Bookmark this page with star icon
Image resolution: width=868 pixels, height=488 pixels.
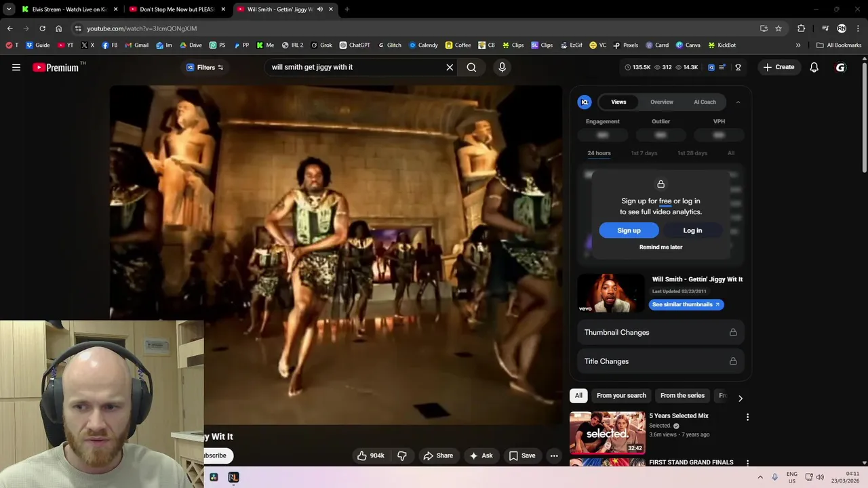point(778,28)
